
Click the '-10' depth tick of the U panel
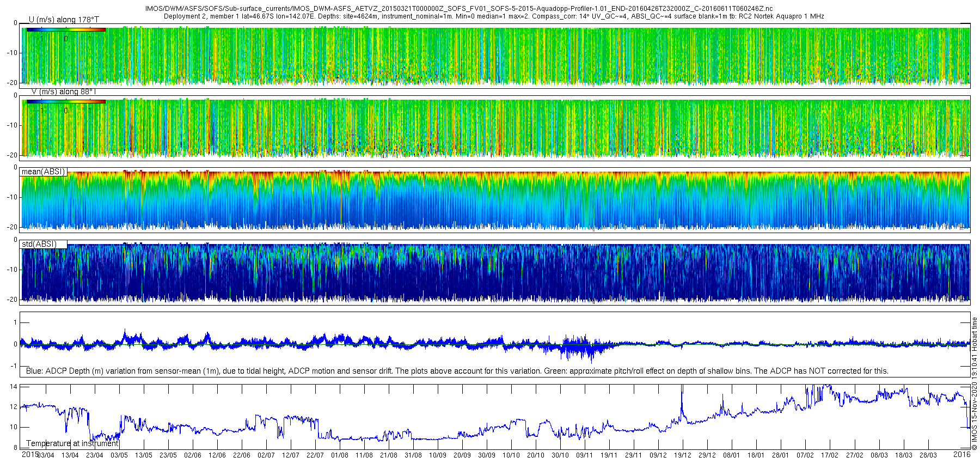coord(12,53)
